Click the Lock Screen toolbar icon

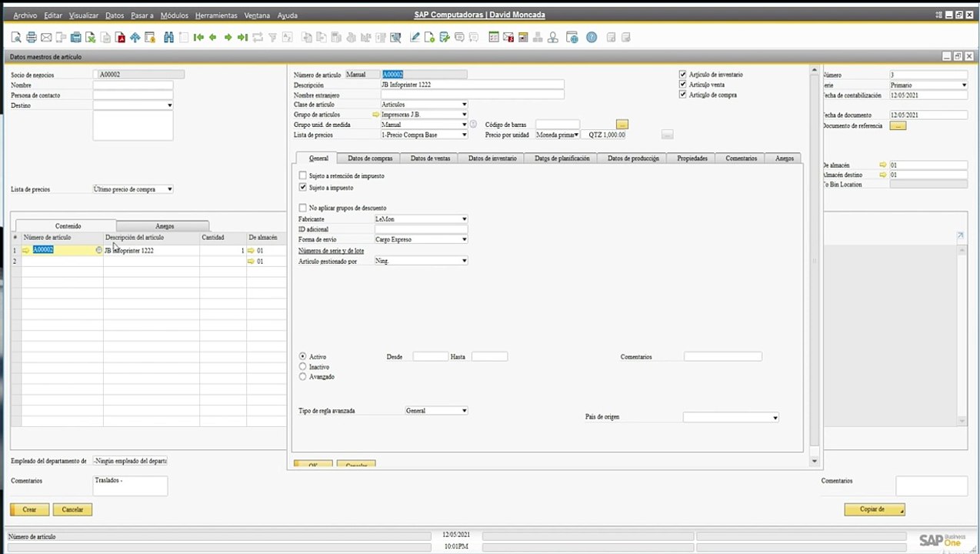pyautogui.click(x=150, y=37)
